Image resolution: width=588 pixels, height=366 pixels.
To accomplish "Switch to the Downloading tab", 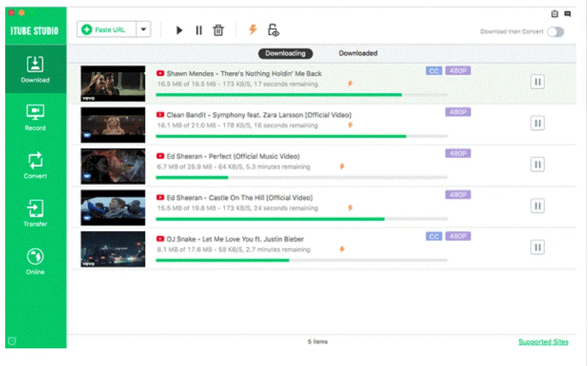I will click(x=285, y=53).
